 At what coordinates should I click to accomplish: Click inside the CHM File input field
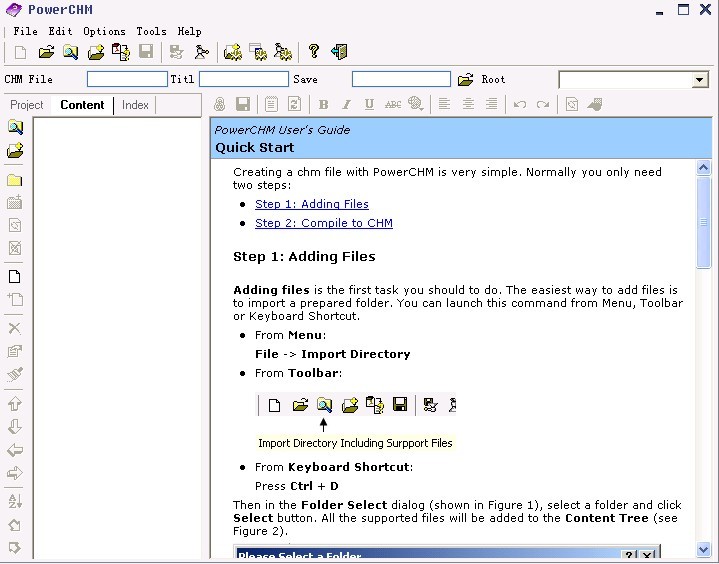(x=127, y=79)
